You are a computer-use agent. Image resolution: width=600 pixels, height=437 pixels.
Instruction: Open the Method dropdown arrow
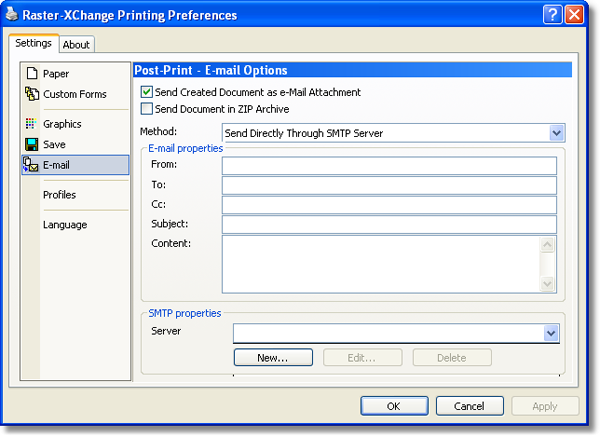pyautogui.click(x=556, y=133)
